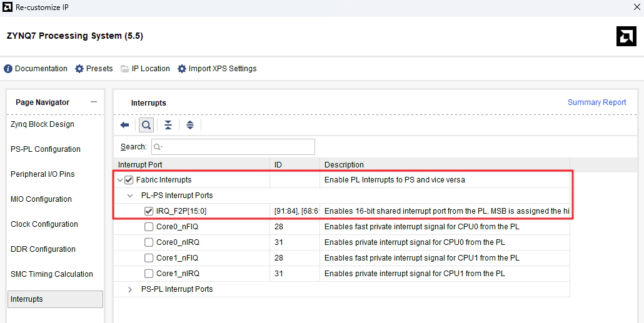Click the Interrupt Port column header
The height and width of the screenshot is (323, 644).
coord(191,164)
